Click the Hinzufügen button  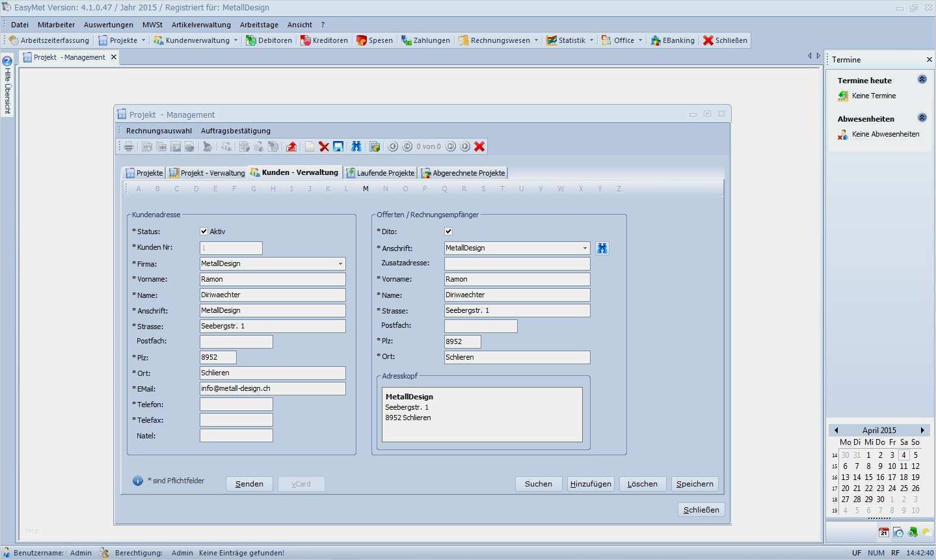click(x=591, y=484)
